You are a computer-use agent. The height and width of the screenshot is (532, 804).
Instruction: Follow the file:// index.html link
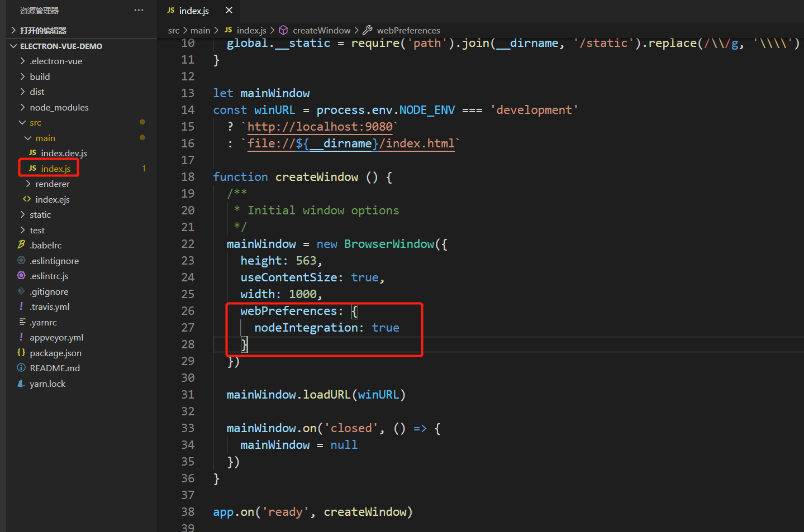(x=351, y=143)
